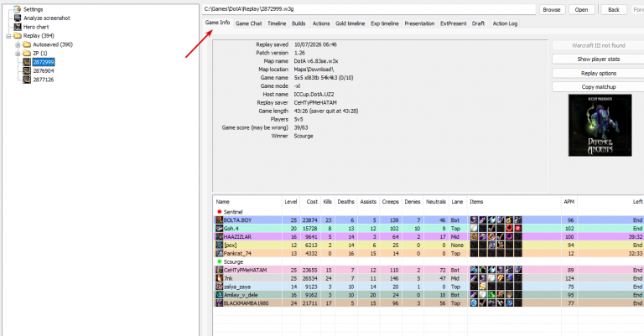Collapse the Replay (394) folder
The height and width of the screenshot is (336, 644).
[8, 36]
